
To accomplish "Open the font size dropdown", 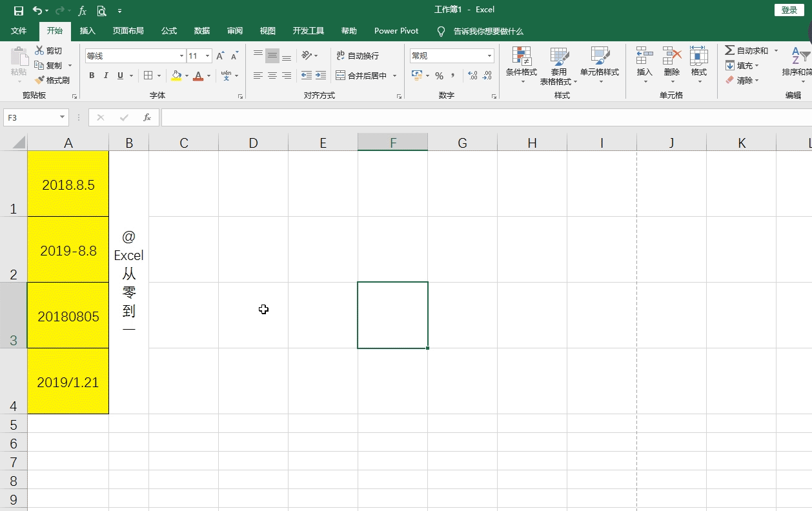I will (x=207, y=55).
